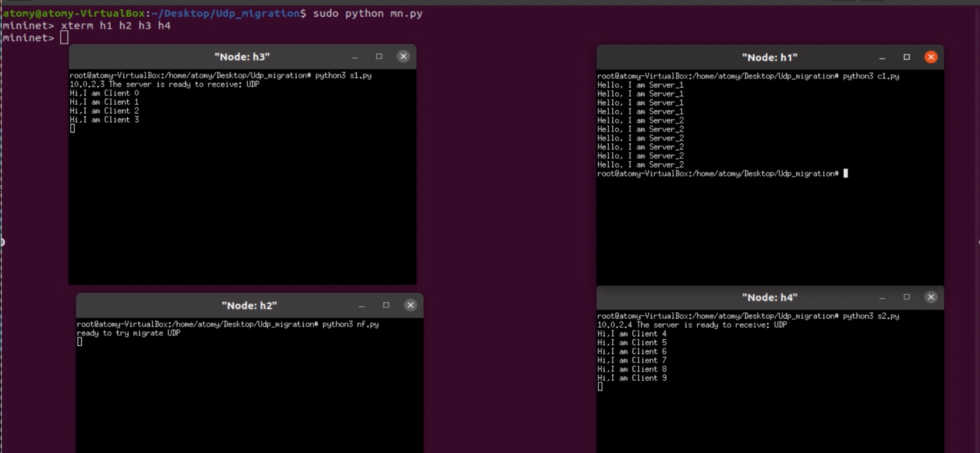The image size is (980, 453).
Task: Close the "Node: h1" xterm window
Action: coord(931,57)
